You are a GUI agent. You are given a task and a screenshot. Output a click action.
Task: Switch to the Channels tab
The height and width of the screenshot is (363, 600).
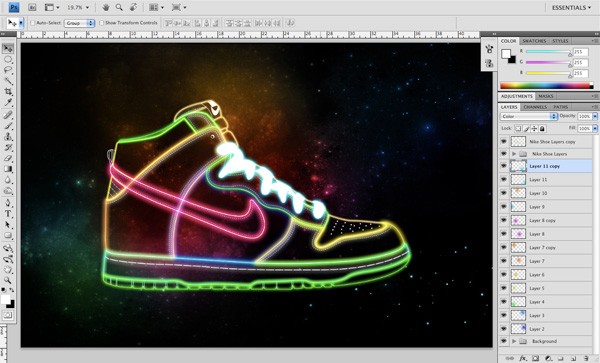coord(535,107)
